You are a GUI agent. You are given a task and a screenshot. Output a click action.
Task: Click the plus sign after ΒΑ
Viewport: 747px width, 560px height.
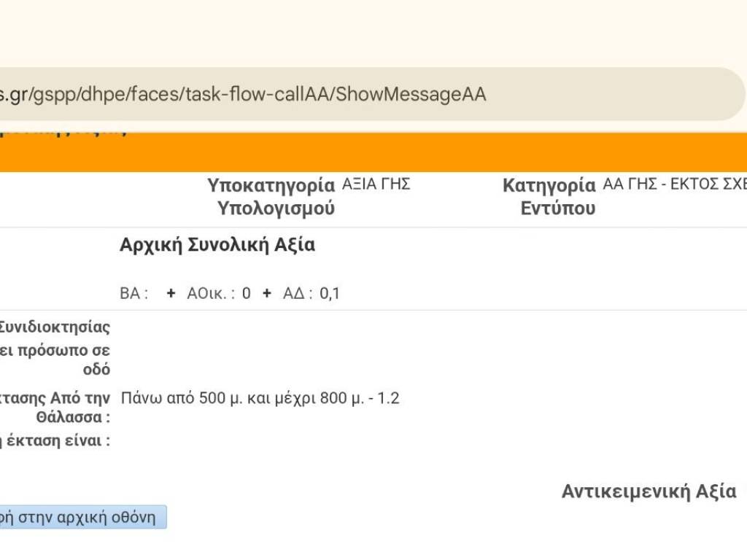point(171,293)
